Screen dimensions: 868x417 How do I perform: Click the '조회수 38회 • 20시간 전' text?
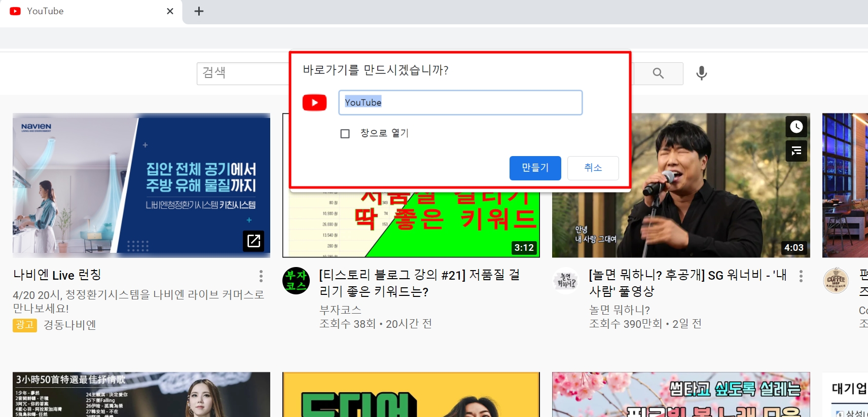click(x=376, y=324)
